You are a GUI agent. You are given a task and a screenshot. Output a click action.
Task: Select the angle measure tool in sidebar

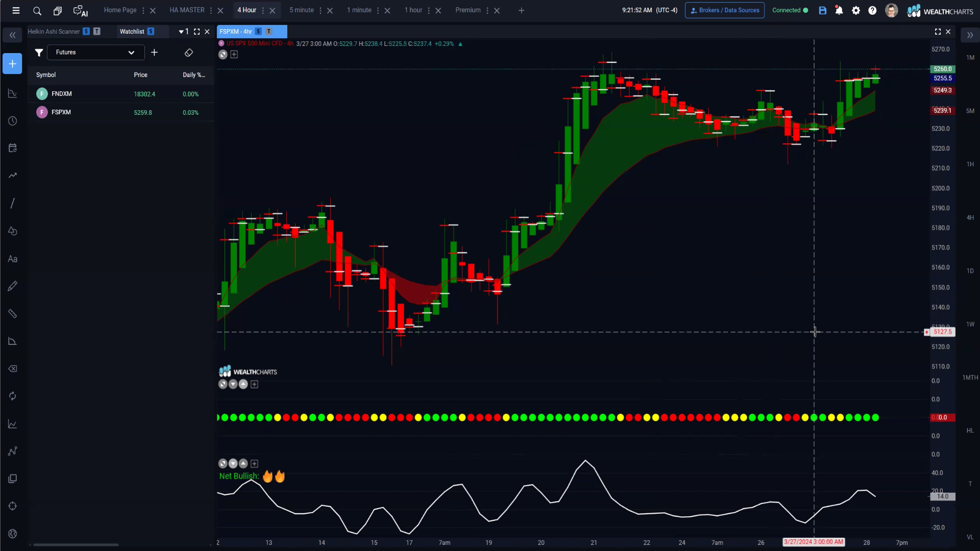(x=13, y=341)
